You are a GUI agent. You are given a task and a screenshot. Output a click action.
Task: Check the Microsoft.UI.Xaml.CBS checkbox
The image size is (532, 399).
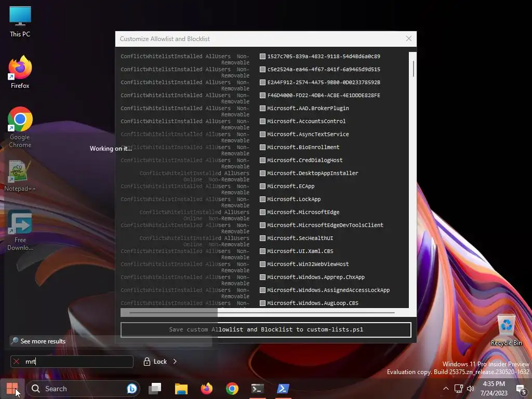click(x=262, y=251)
